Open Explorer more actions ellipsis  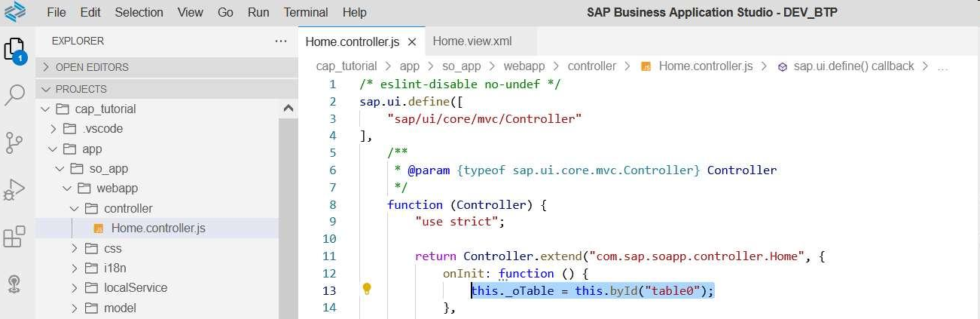click(281, 41)
